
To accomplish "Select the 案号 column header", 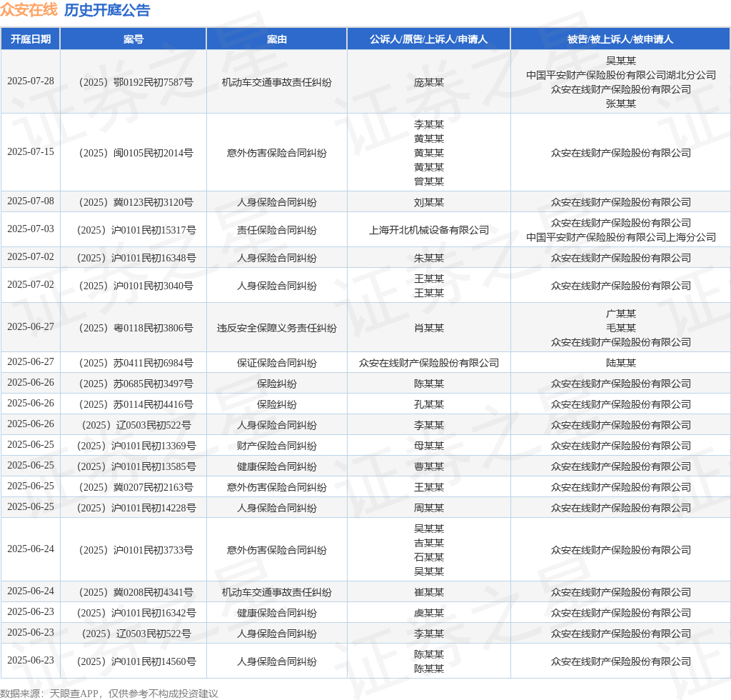I will click(x=133, y=39).
